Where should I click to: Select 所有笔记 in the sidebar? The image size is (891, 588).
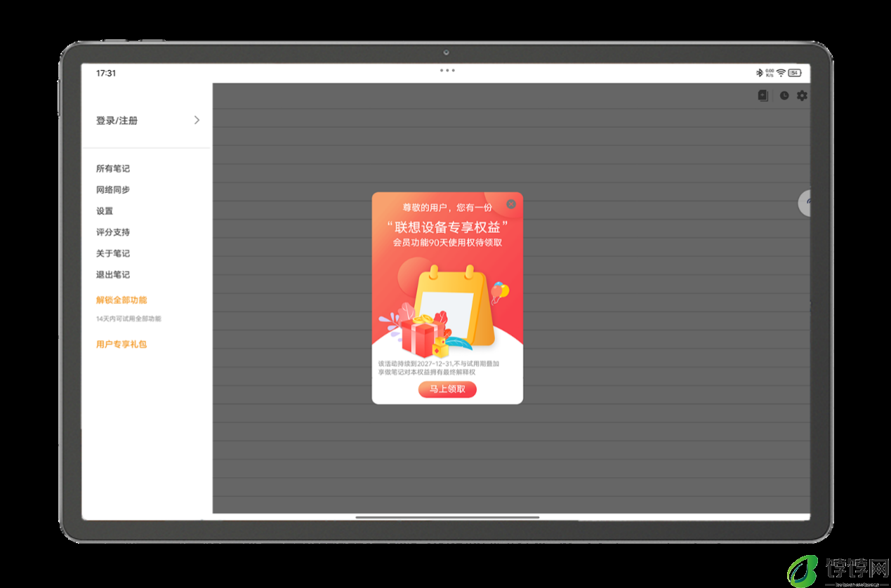113,168
